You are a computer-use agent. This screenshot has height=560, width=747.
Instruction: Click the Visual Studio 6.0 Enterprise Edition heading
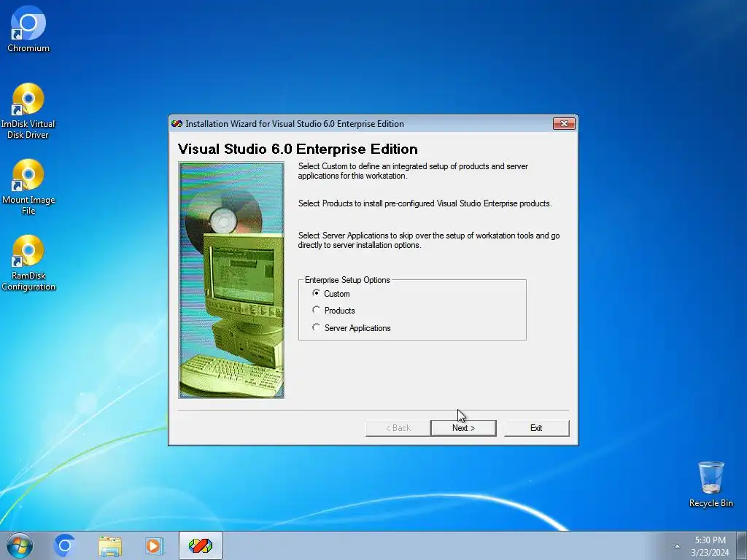[x=298, y=149]
